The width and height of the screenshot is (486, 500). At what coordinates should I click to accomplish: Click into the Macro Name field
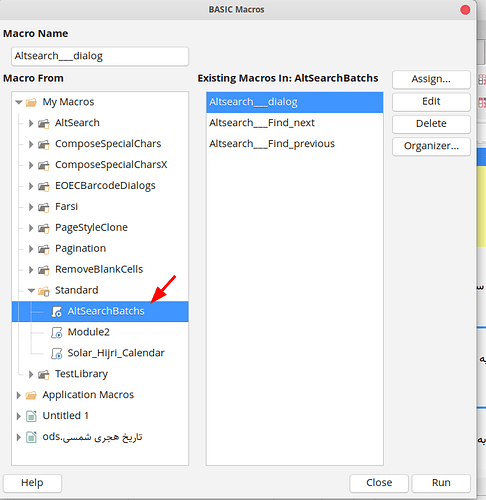coord(100,56)
